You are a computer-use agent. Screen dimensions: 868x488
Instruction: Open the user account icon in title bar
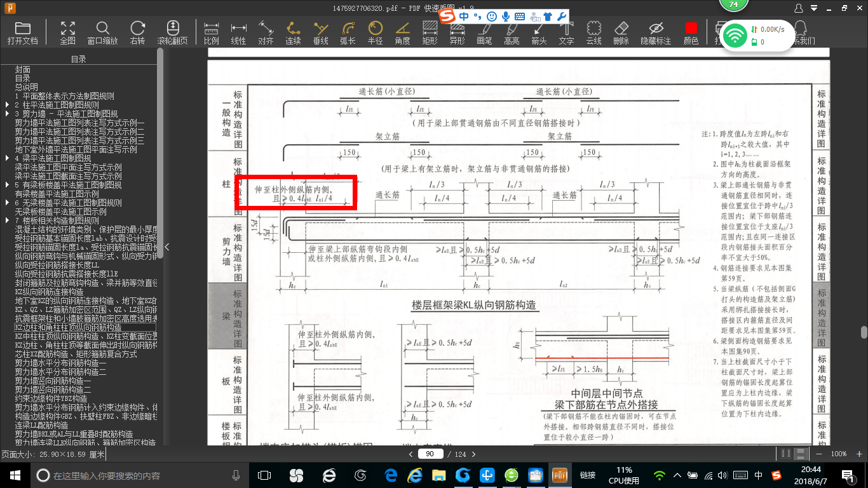(x=799, y=8)
